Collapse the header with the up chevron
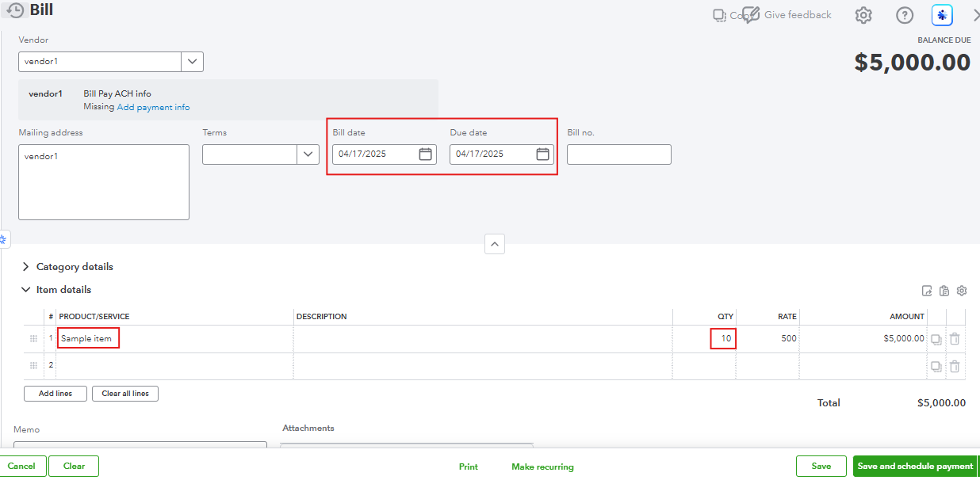Viewport: 980px width, 480px height. tap(495, 244)
